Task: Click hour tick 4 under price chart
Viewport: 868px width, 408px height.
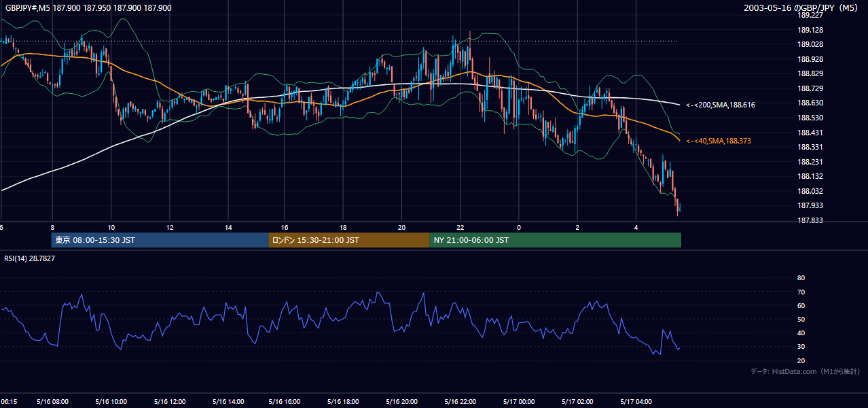Action: point(636,227)
